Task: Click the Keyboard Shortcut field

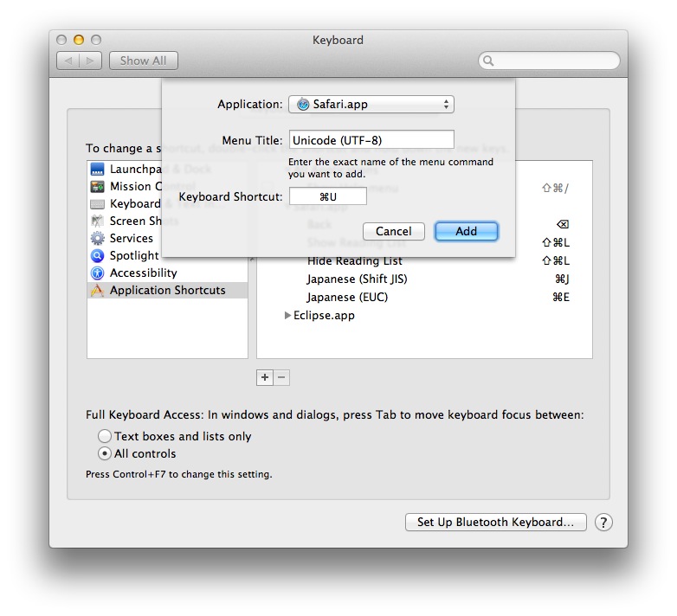Action: click(328, 196)
